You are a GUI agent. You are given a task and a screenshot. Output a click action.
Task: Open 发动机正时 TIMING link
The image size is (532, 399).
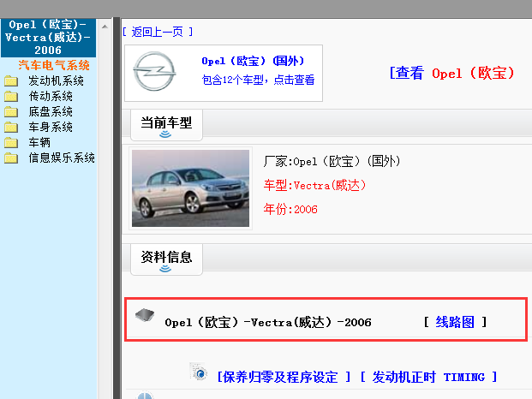(x=428, y=377)
